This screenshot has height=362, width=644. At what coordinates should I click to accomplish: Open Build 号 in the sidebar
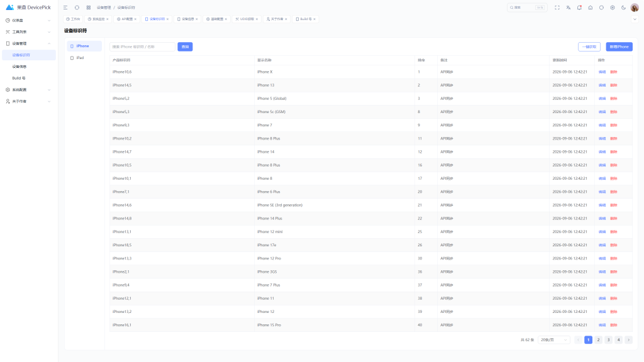(x=28, y=78)
